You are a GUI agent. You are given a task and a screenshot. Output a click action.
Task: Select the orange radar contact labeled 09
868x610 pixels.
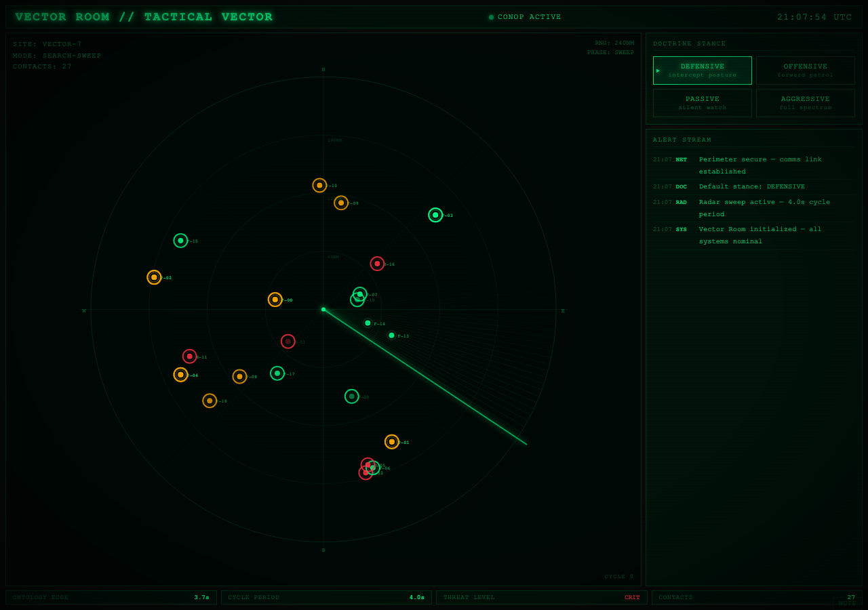341,203
